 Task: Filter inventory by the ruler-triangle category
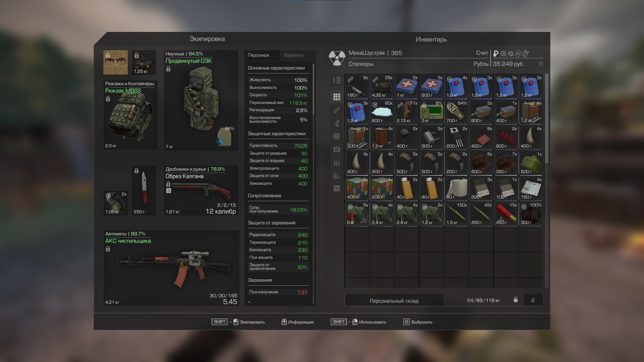click(337, 175)
